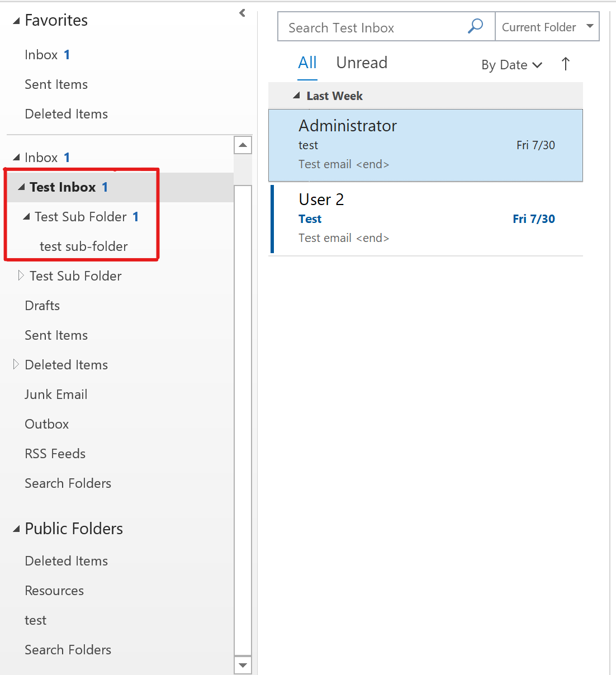Collapse the Test Inbox folder tree
This screenshot has width=616, height=675.
pyautogui.click(x=21, y=187)
